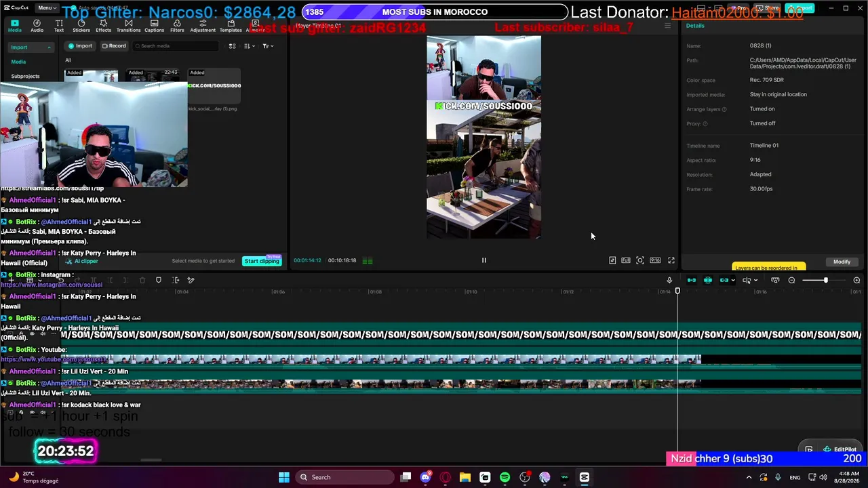Toggle clip linkage

[724, 280]
